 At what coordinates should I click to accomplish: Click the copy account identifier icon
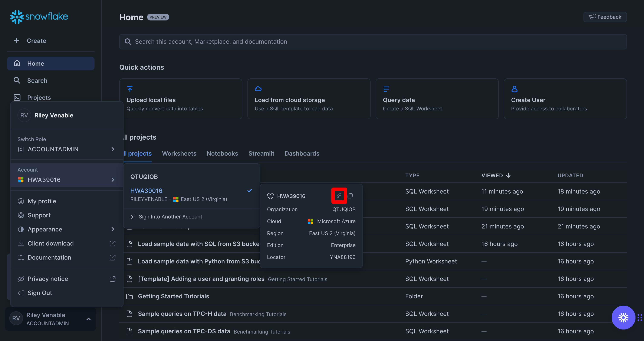350,196
